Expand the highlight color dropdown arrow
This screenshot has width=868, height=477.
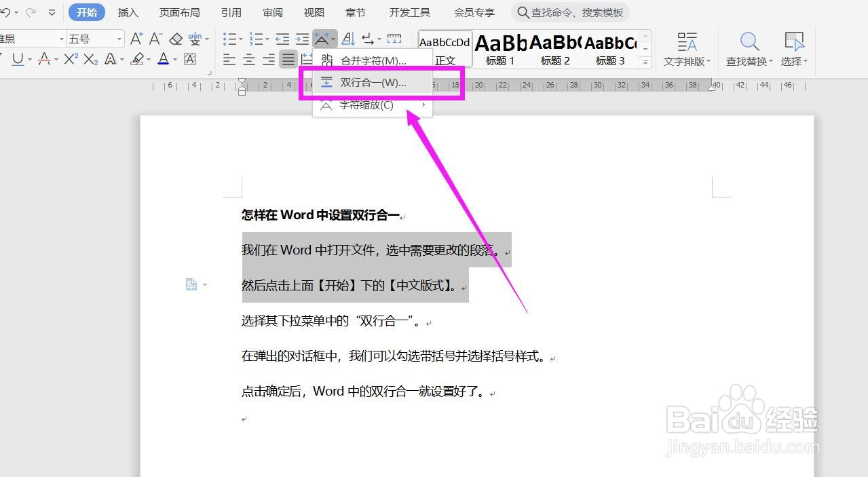(x=149, y=60)
